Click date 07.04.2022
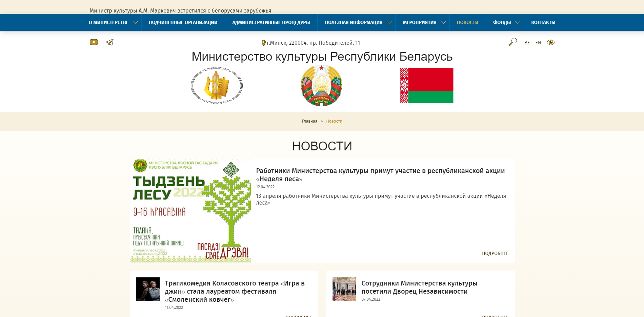Viewport: 644px width, 317px height. click(371, 299)
